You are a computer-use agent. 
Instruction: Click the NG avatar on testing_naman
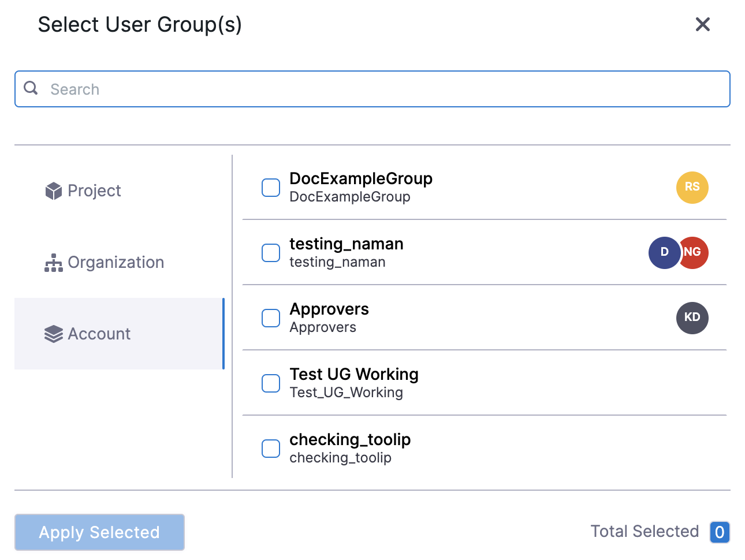(x=695, y=253)
